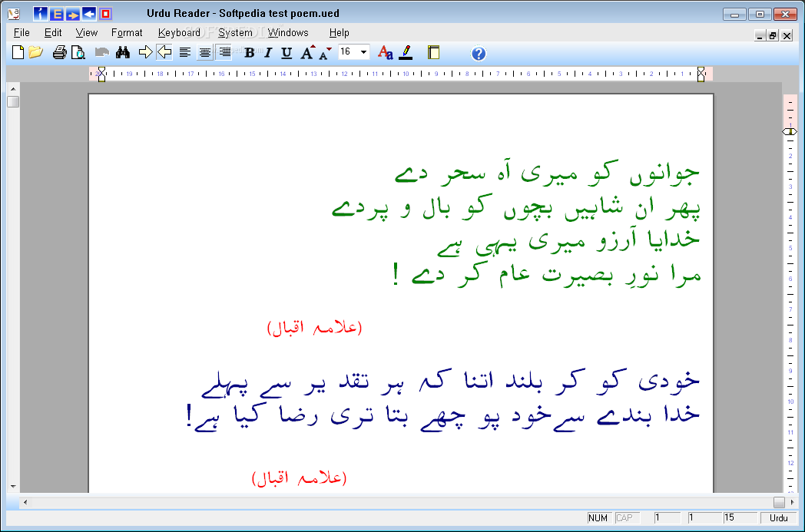Click the horizontal scrollbar thumb

[x=780, y=502]
